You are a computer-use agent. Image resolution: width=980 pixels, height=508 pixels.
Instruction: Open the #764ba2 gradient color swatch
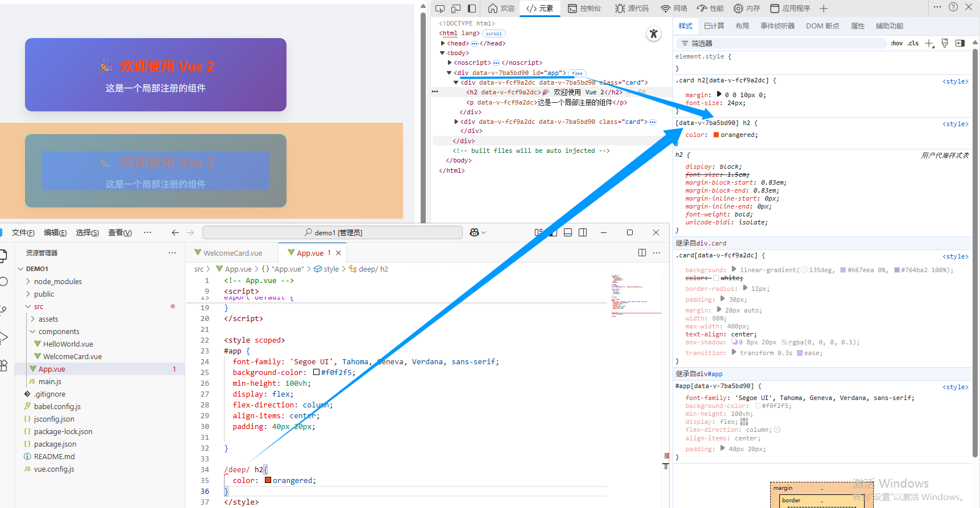click(x=897, y=270)
